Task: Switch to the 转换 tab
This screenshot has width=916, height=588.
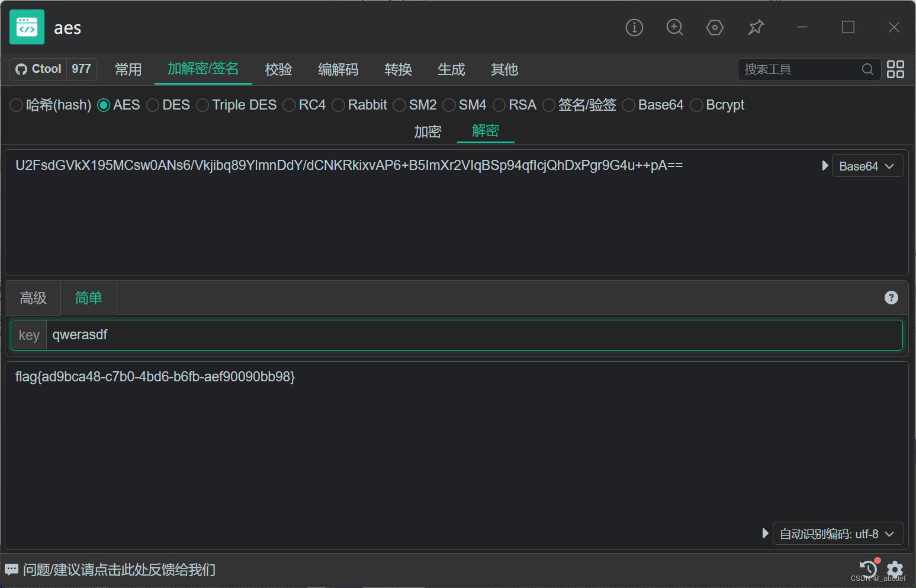Action: coord(398,69)
